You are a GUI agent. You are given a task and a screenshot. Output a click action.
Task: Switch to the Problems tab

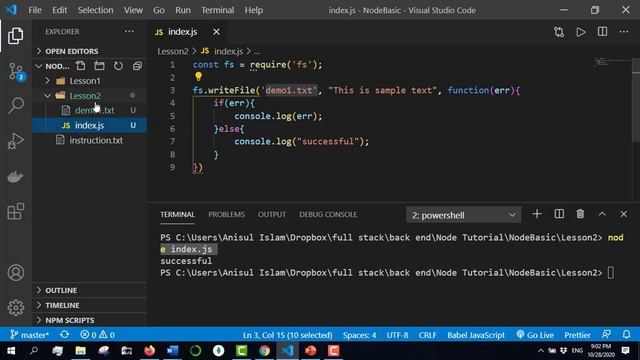click(x=227, y=214)
